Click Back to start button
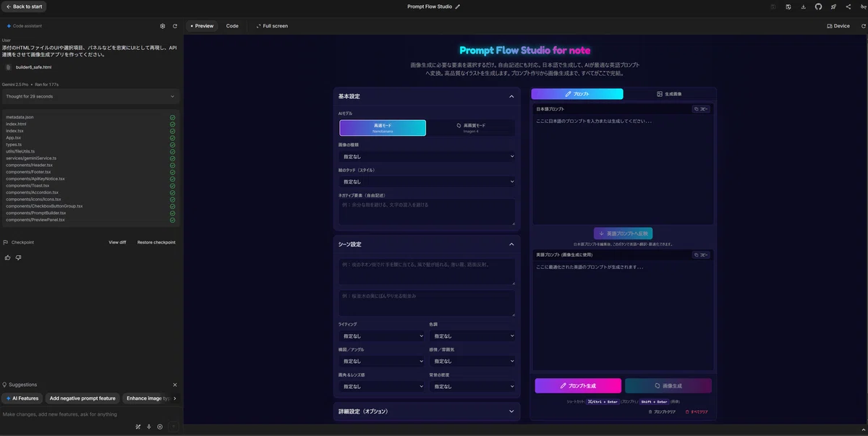868x436 pixels. point(24,7)
